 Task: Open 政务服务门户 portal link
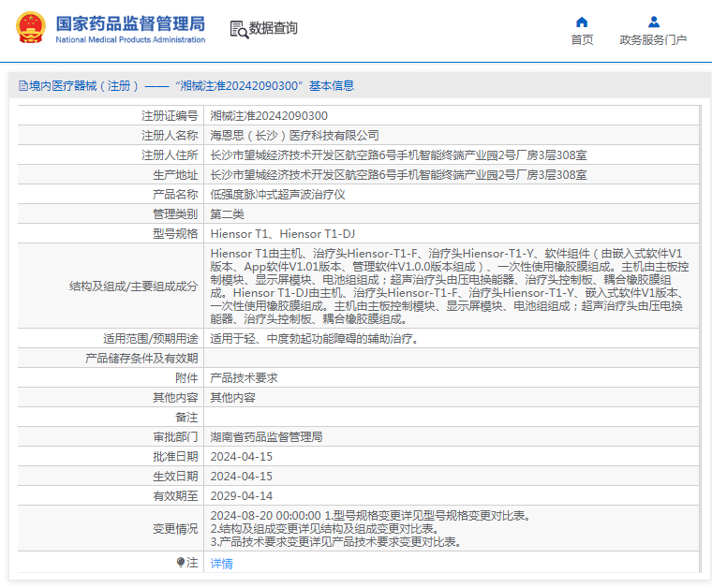tap(653, 40)
